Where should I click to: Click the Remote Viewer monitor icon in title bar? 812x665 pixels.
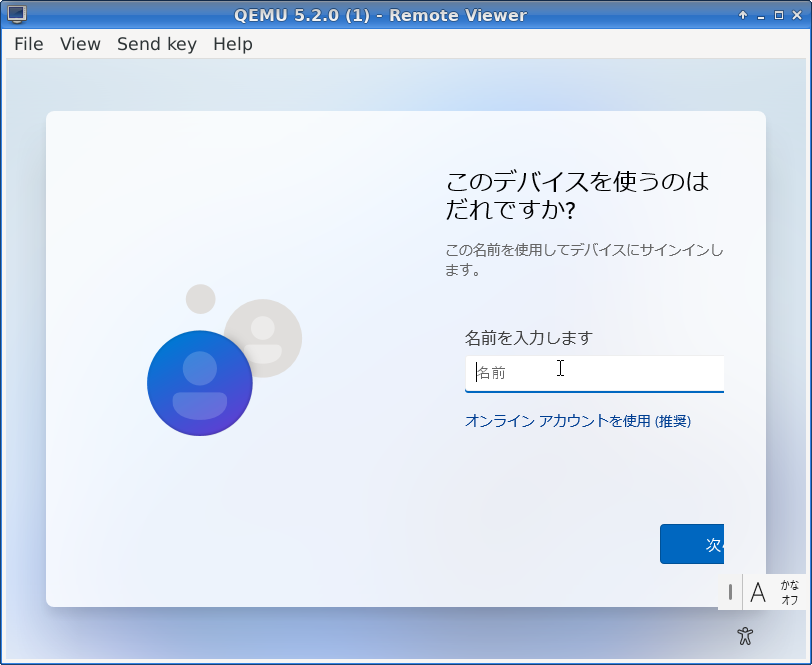tap(17, 15)
